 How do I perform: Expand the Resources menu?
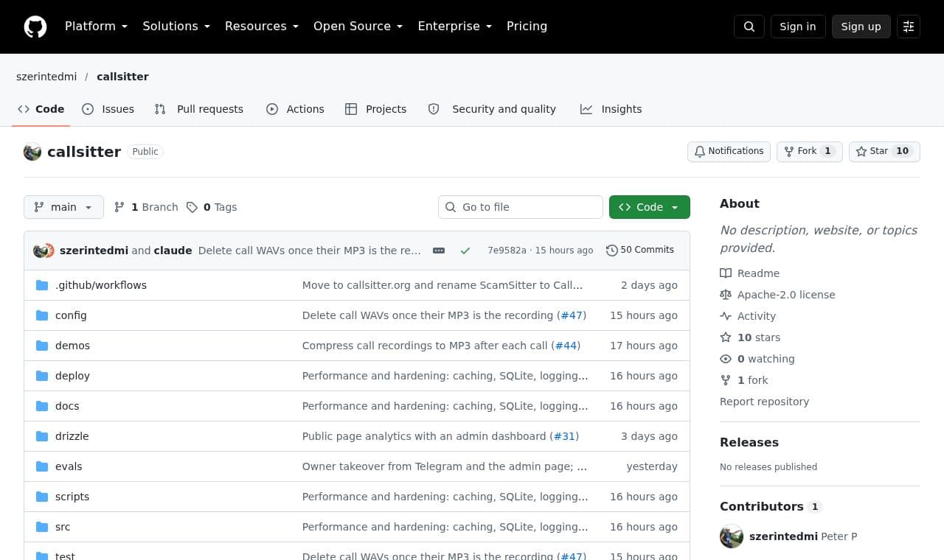pos(262,27)
